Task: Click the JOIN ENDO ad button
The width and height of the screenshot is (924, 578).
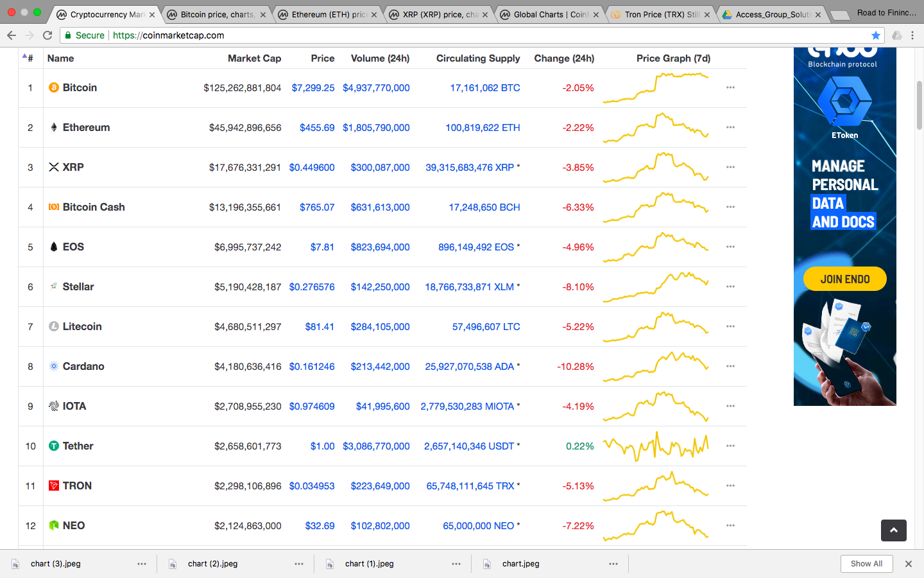Action: 845,279
